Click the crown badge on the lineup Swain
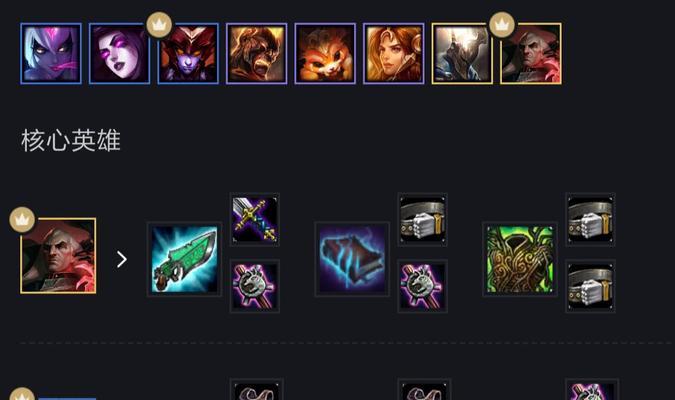Viewport: 675px width, 400px height. pos(502,25)
